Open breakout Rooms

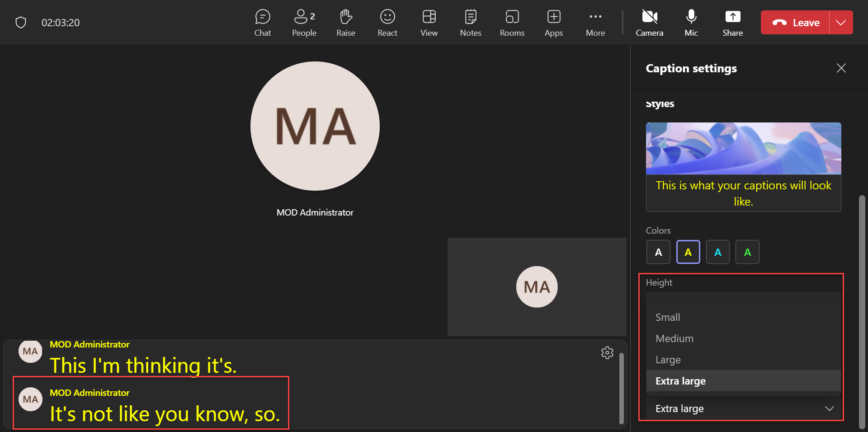tap(512, 23)
